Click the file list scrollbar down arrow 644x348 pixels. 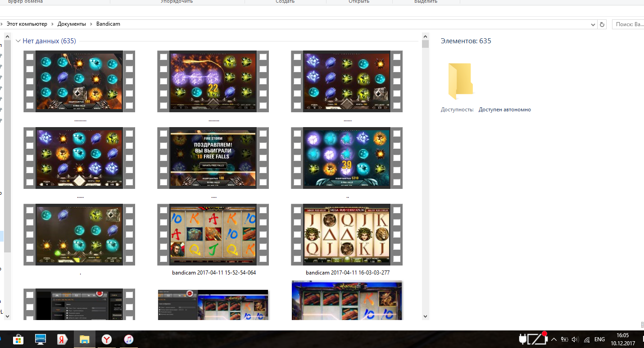coord(425,316)
